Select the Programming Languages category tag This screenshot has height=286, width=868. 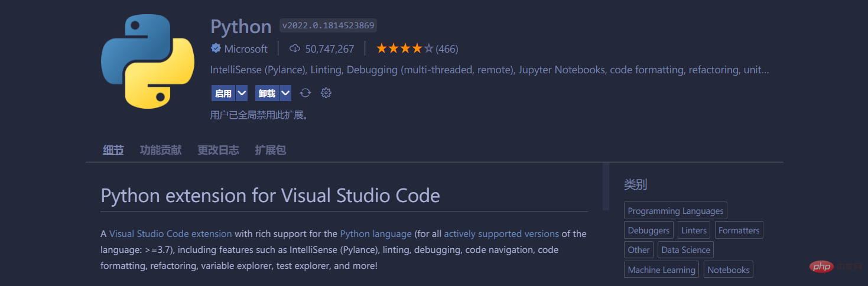(x=675, y=211)
